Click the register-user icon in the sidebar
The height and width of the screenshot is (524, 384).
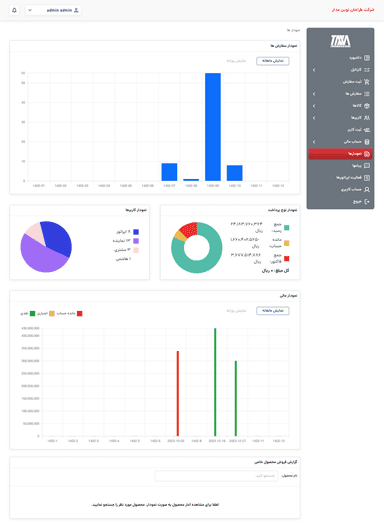(x=367, y=130)
